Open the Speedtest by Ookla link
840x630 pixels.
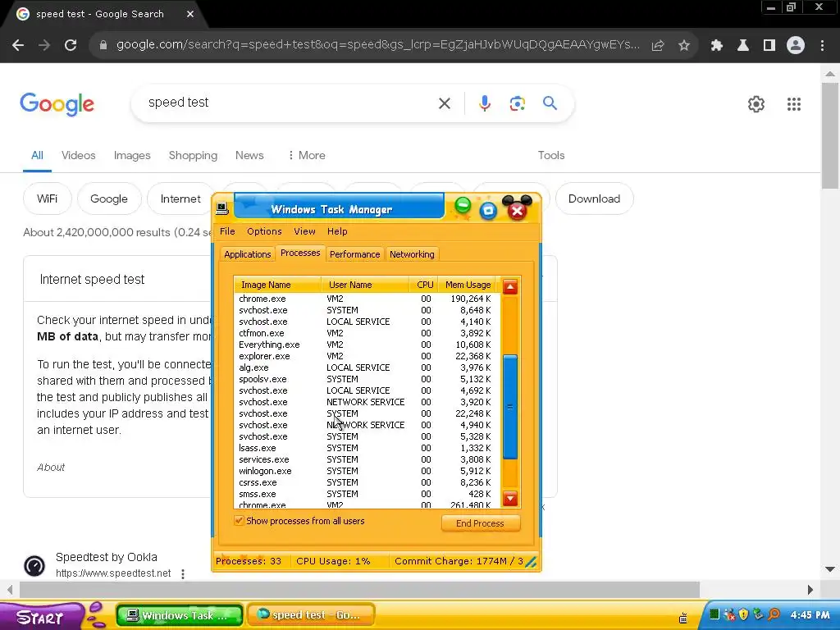(107, 557)
